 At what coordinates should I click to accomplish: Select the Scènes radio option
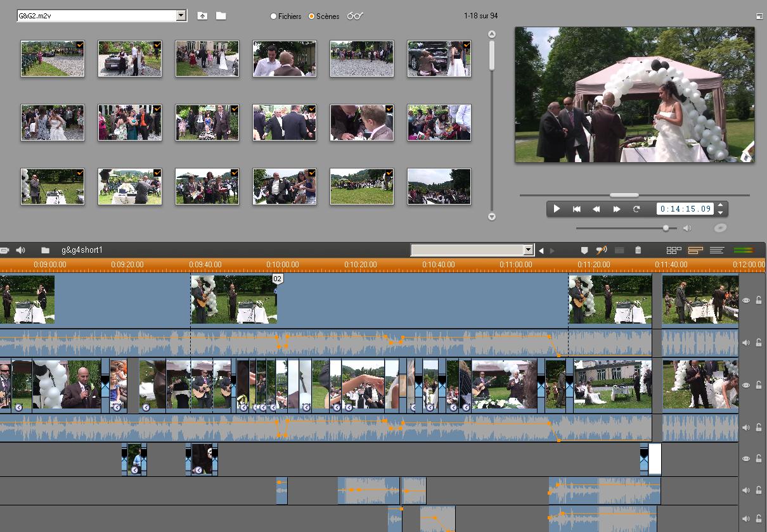point(312,16)
